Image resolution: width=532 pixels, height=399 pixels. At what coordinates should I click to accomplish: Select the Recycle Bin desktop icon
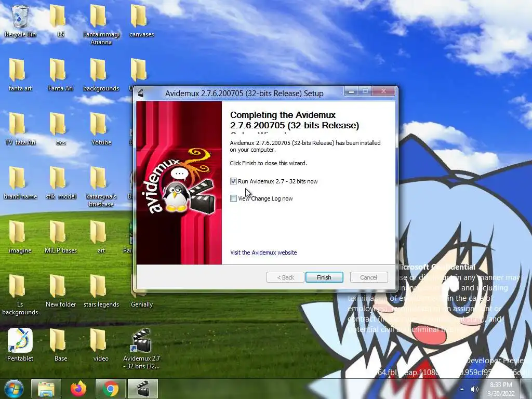click(20, 21)
